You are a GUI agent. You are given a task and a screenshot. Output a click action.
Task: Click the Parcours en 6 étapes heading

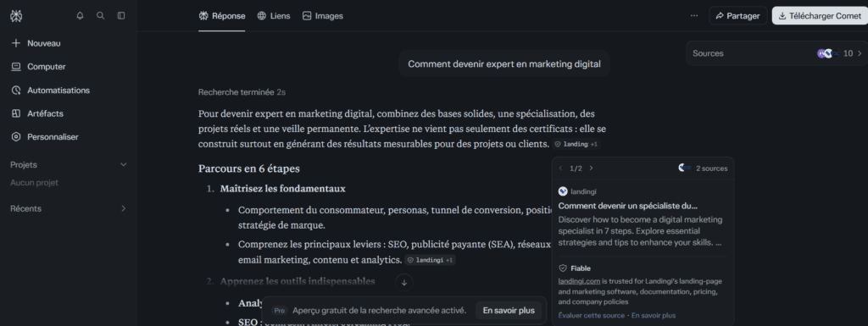[x=249, y=169]
